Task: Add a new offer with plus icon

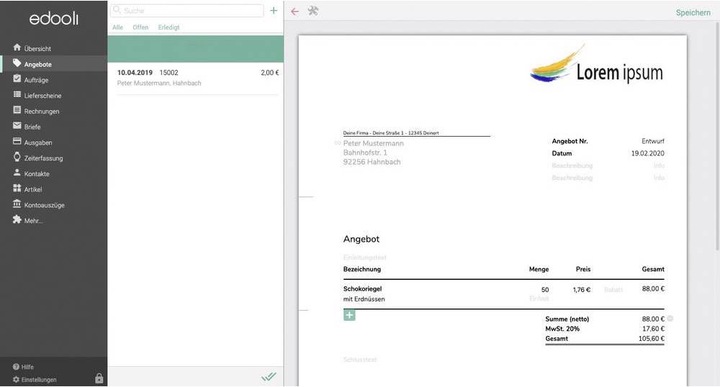Action: (274, 11)
